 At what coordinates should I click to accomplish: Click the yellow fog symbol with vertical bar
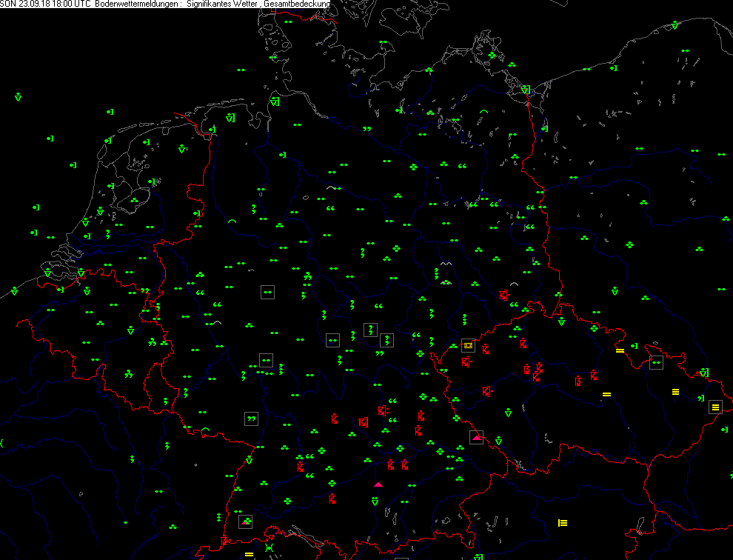(x=563, y=523)
